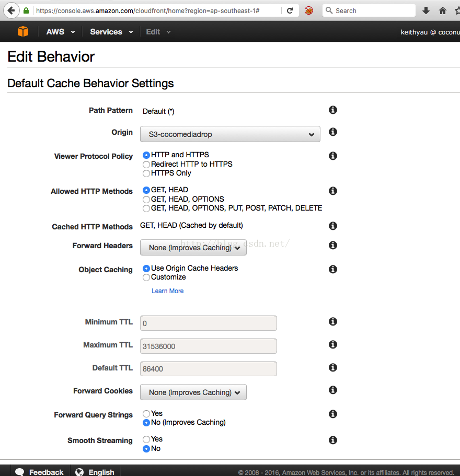
Task: Open the Learn More link
Action: (167, 291)
